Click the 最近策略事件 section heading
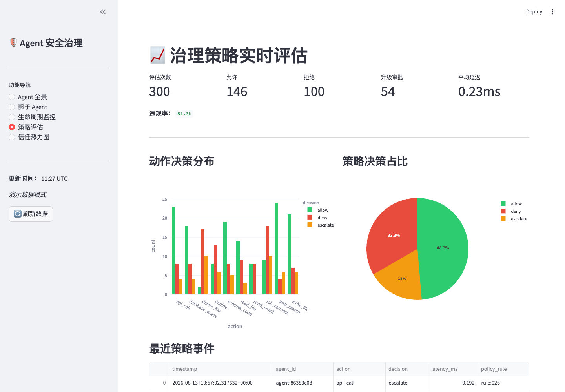 pyautogui.click(x=182, y=348)
